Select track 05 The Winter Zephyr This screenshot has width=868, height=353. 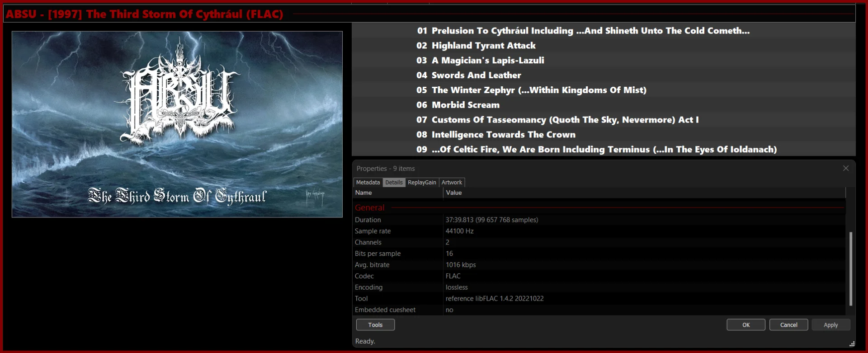pos(604,90)
